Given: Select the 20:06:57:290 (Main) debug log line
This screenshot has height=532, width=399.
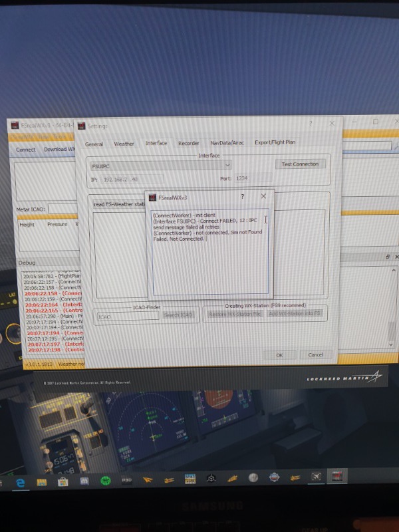Looking at the screenshot, I should click(55, 316).
